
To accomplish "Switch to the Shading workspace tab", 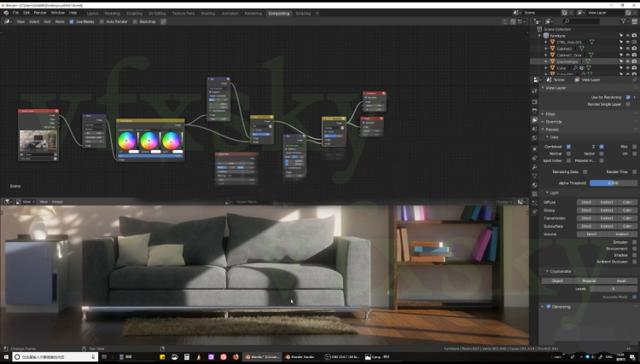I will tap(207, 14).
